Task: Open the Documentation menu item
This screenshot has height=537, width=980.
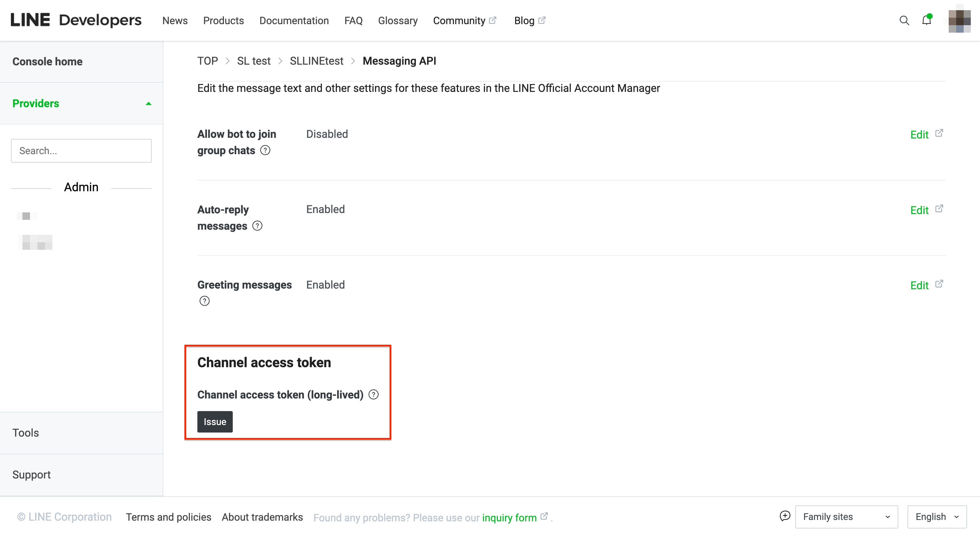Action: (294, 20)
